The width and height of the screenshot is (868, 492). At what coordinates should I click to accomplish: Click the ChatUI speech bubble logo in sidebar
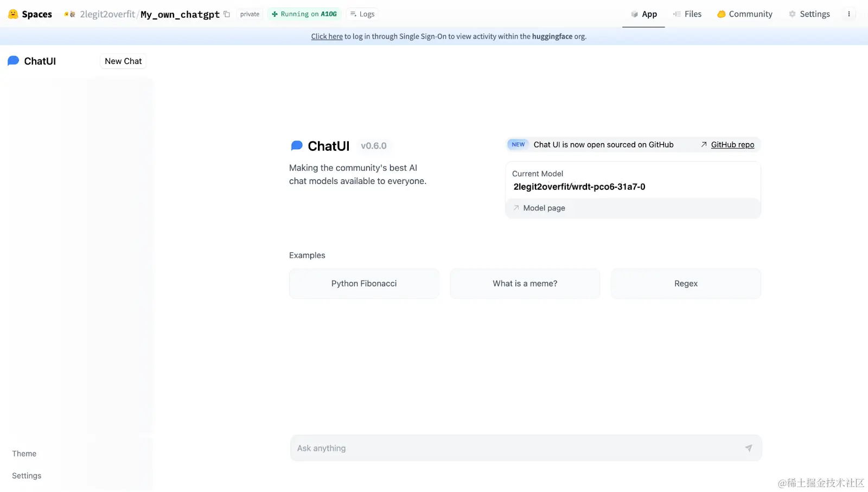[x=13, y=61]
